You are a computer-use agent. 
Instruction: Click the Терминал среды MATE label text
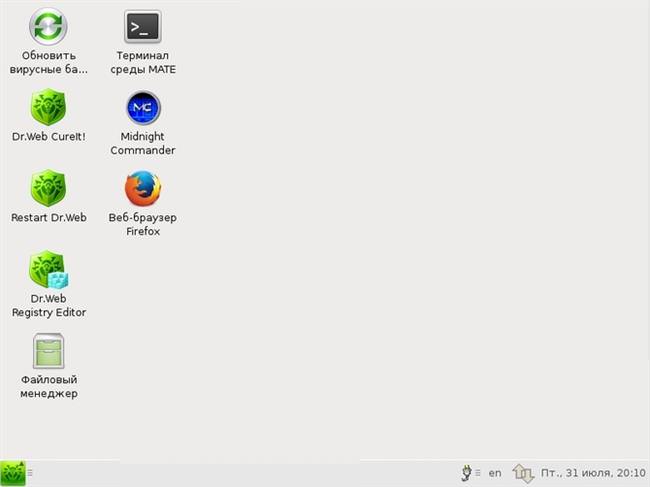click(143, 62)
